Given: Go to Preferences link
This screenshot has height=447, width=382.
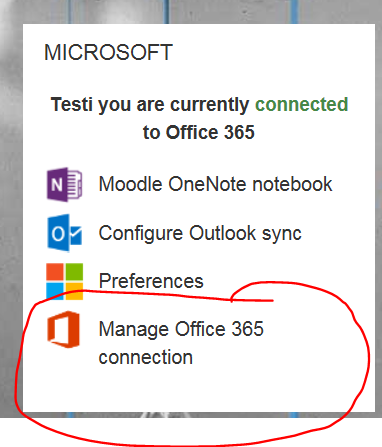Looking at the screenshot, I should (151, 281).
